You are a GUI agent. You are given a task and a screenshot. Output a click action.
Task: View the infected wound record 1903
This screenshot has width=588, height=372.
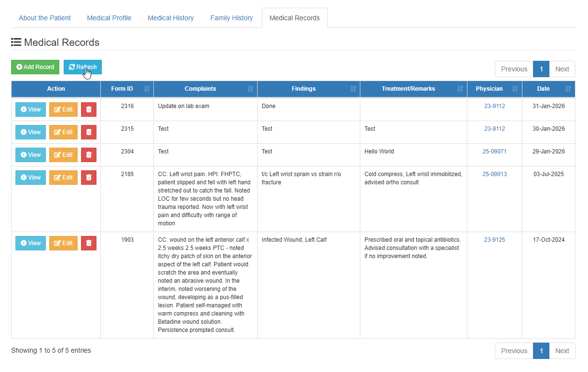tap(31, 243)
